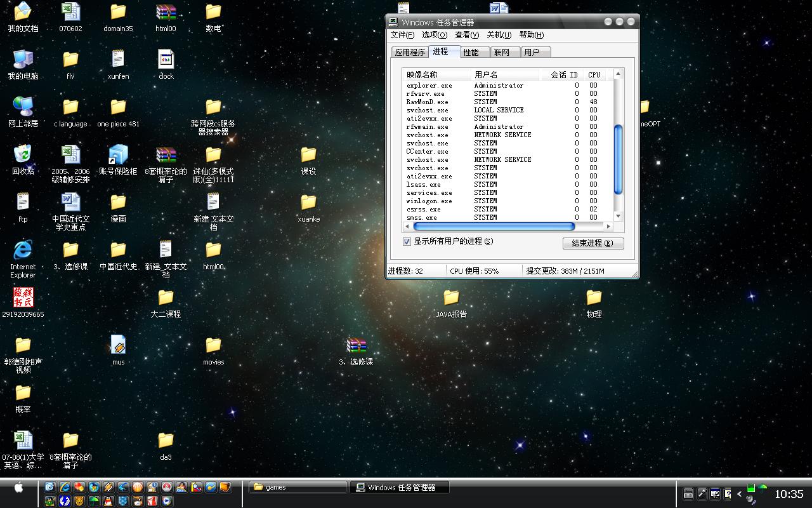The image size is (812, 508).
Task: Open the 查看(V) menu
Action: (467, 35)
